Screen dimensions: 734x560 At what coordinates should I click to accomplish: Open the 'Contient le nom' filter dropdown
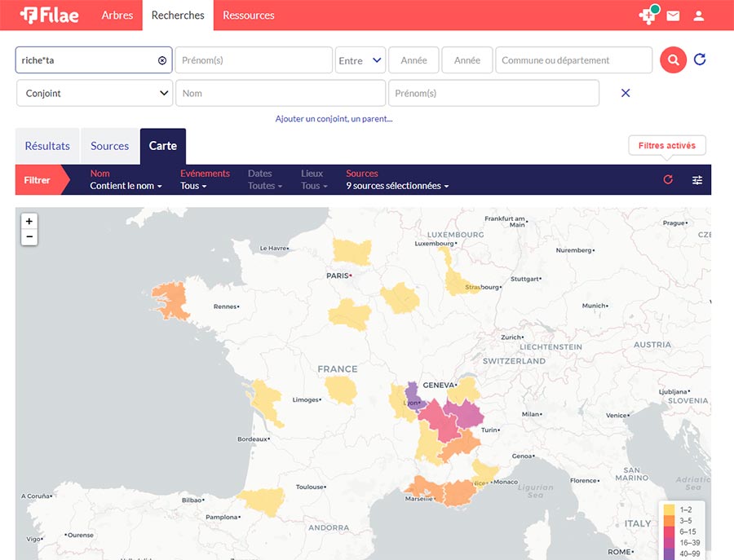point(126,186)
